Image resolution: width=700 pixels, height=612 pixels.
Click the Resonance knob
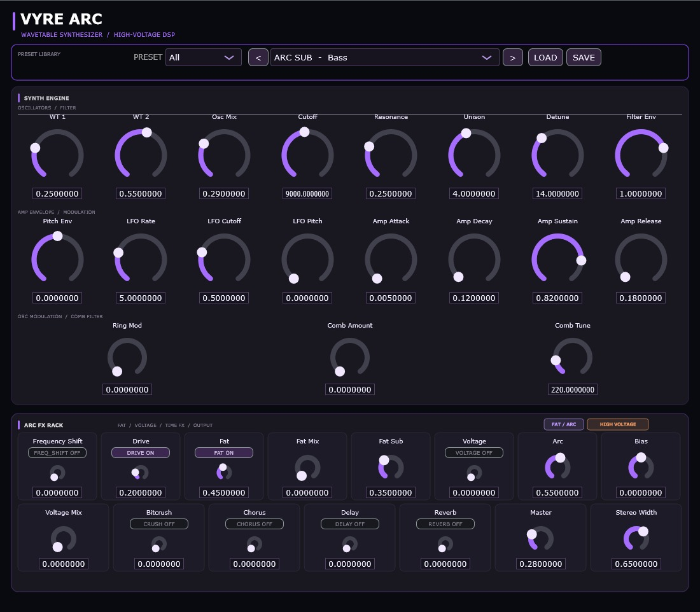(391, 155)
